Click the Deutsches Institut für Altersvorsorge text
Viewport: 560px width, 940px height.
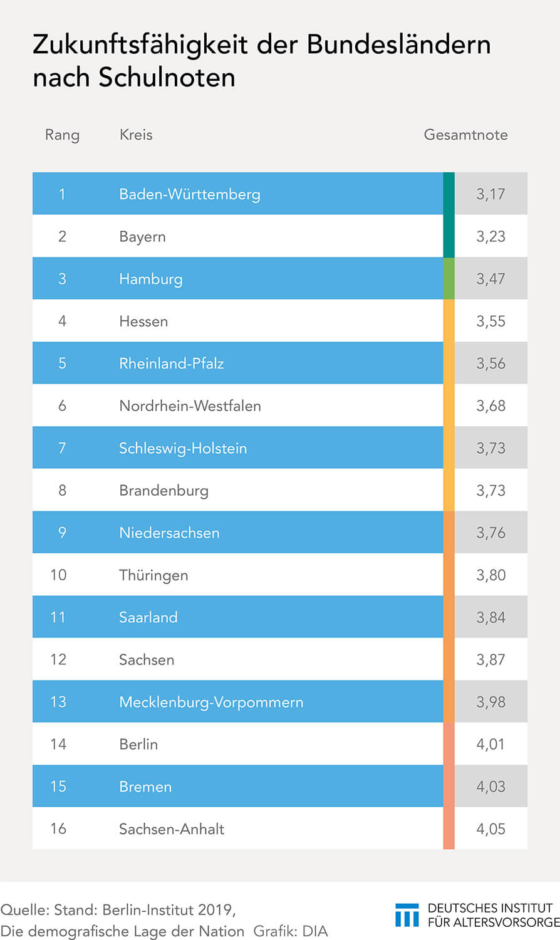[x=494, y=915]
